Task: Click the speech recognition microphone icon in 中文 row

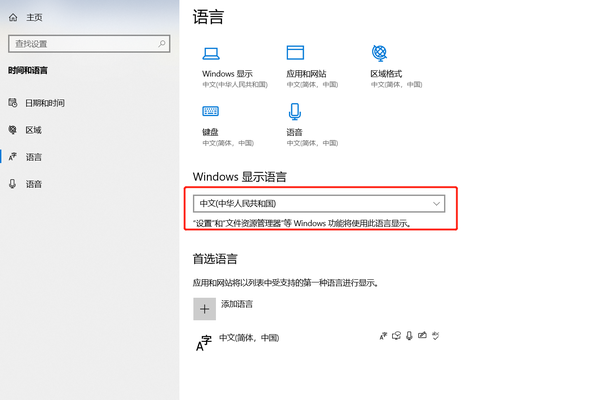Action: tap(409, 336)
